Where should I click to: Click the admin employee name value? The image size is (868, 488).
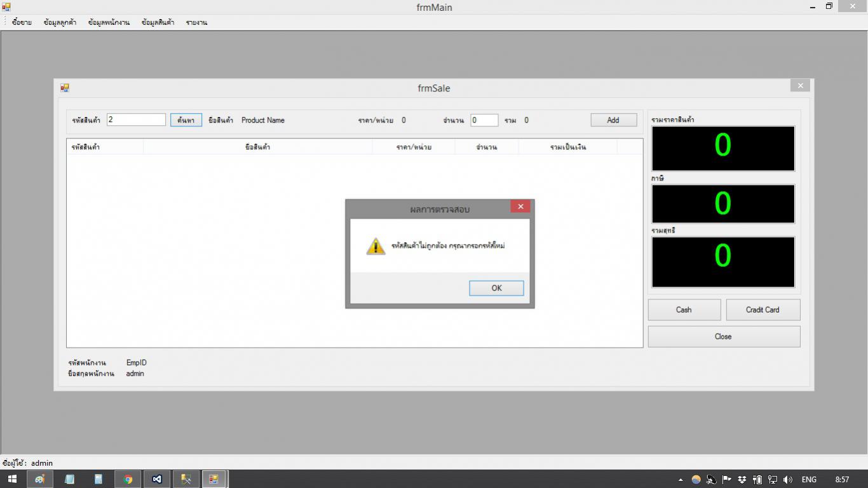(135, 374)
